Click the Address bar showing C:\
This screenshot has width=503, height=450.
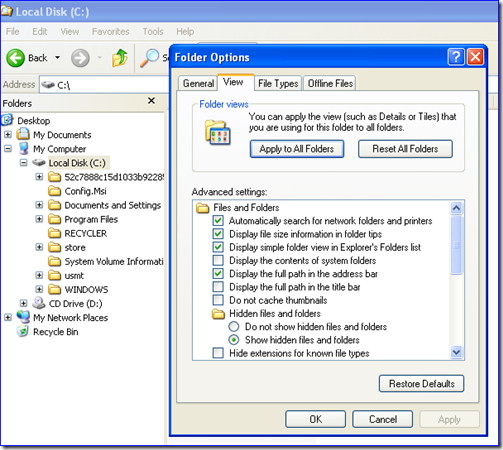[x=104, y=85]
